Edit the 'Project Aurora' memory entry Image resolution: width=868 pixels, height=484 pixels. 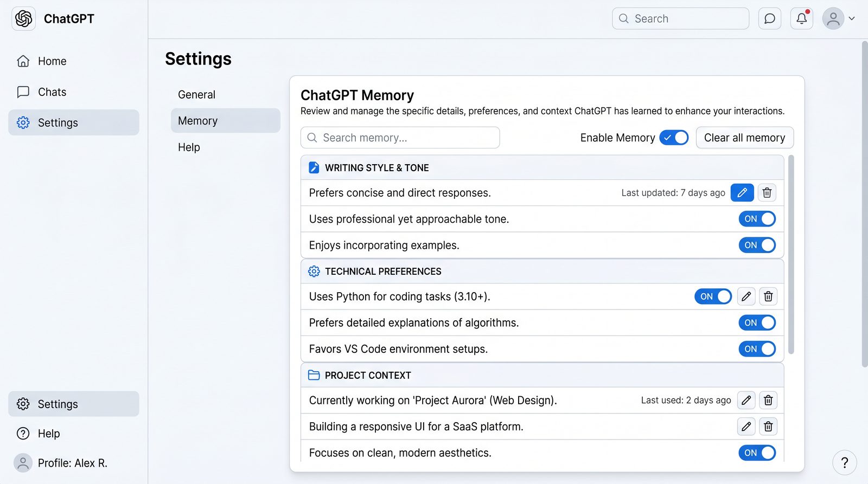(x=746, y=400)
